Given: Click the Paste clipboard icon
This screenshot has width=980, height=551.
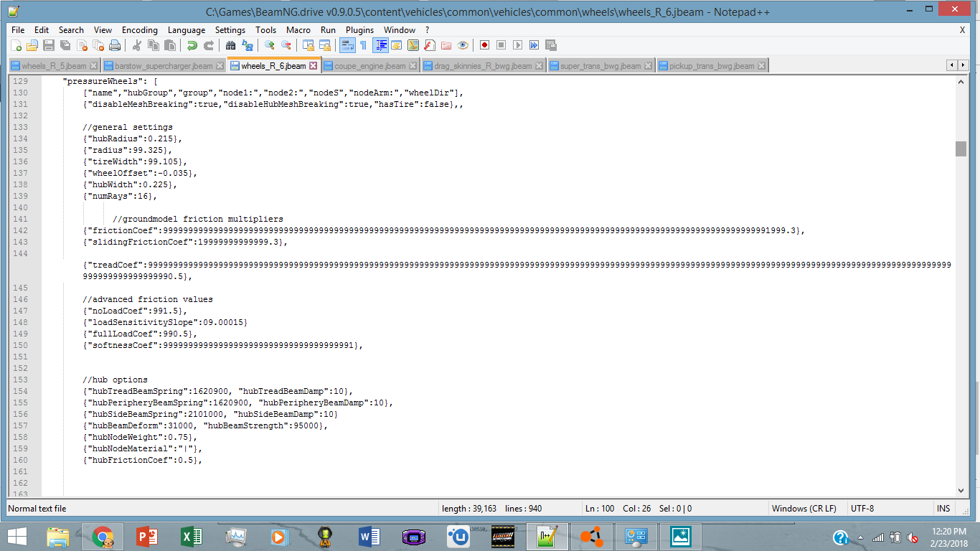Looking at the screenshot, I should click(x=170, y=45).
